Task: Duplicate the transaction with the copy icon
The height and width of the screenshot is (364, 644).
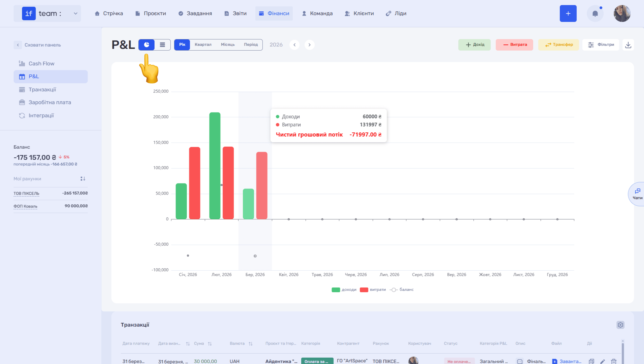Action: tap(591, 361)
